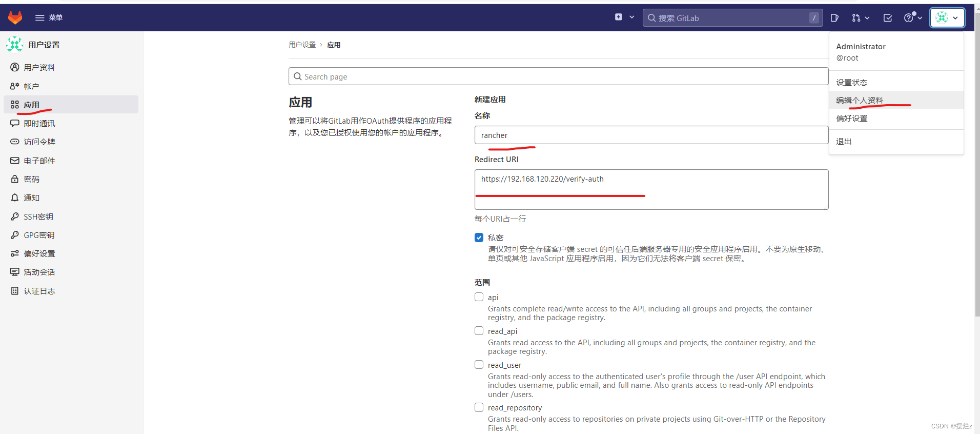The image size is (980, 434).
Task: Click the SSH密钥 key icon
Action: [15, 216]
